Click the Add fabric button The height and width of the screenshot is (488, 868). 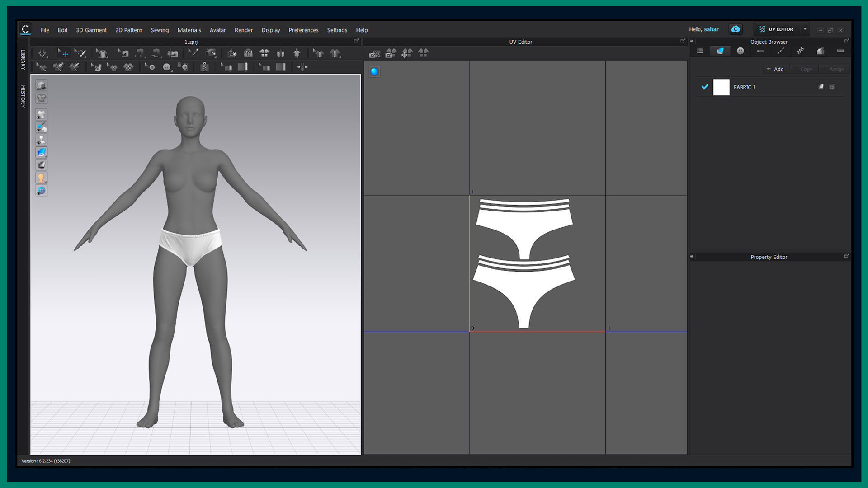point(775,69)
